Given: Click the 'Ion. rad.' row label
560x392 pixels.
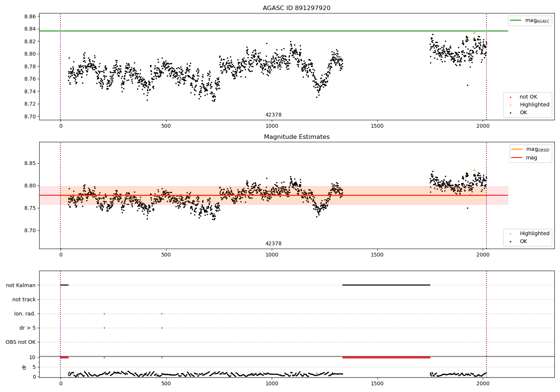Looking at the screenshot, I should pos(25,314).
